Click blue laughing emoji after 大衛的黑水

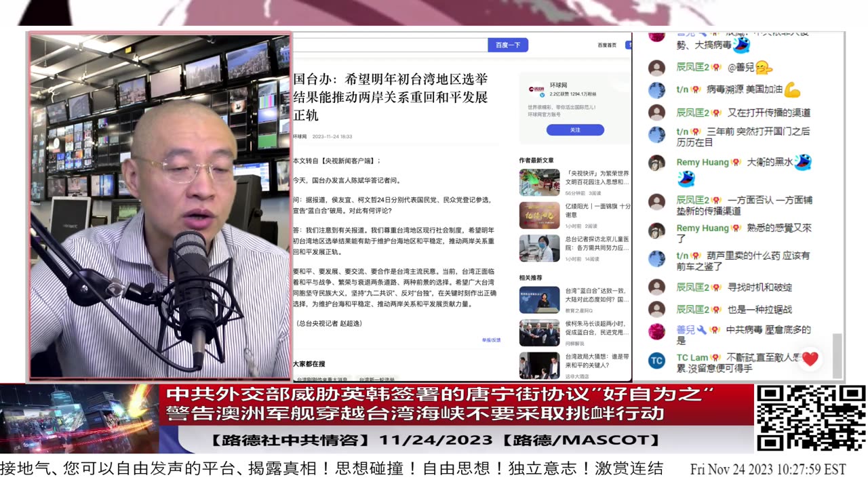[x=803, y=163]
